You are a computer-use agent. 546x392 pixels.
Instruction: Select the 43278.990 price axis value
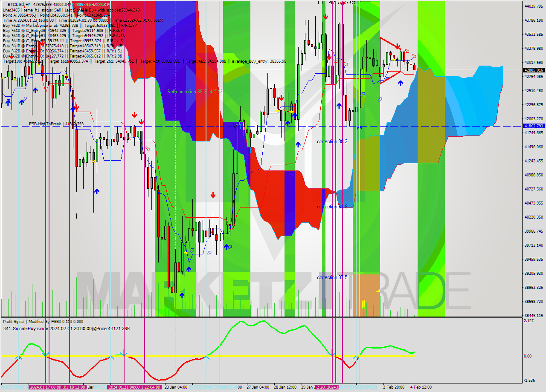[x=534, y=48]
